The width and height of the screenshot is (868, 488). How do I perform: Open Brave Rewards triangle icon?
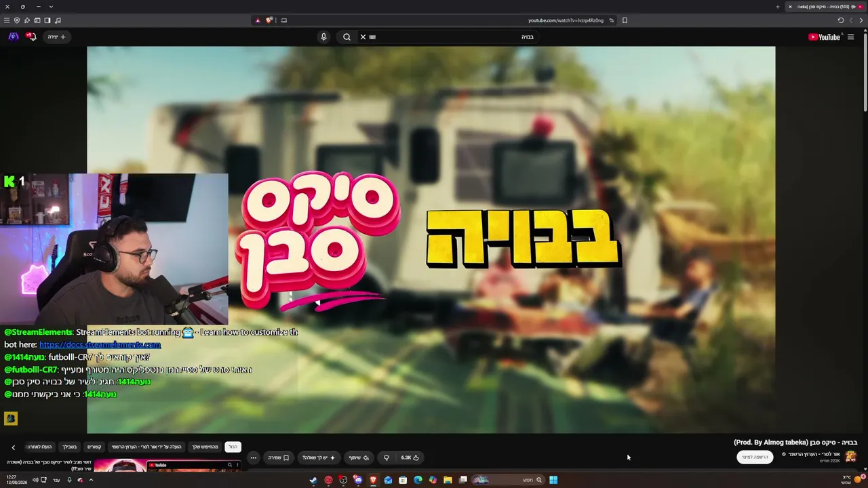point(258,20)
